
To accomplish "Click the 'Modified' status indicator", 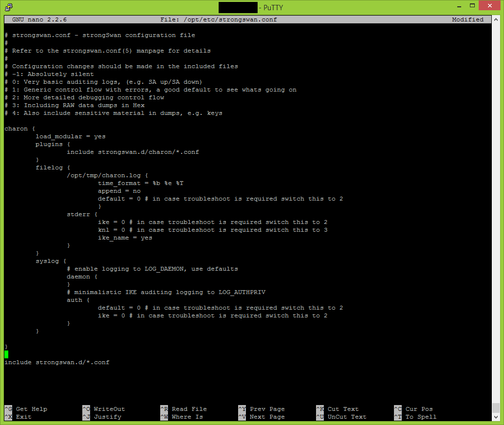I will pyautogui.click(x=467, y=19).
